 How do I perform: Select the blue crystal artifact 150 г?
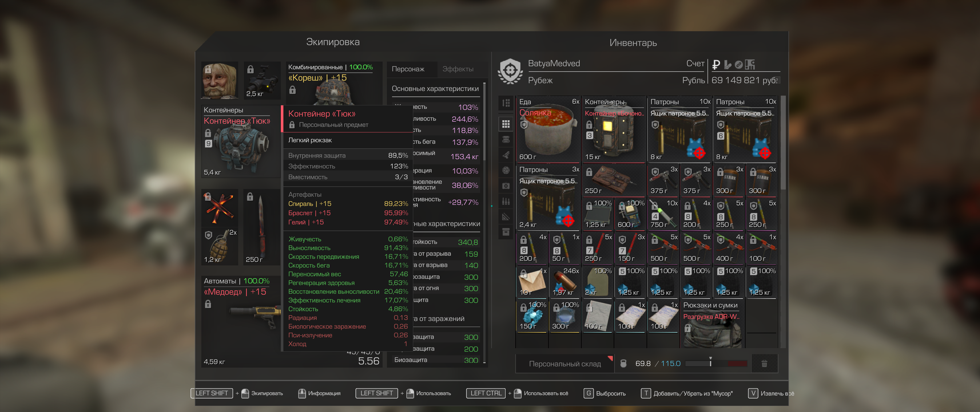(532, 316)
